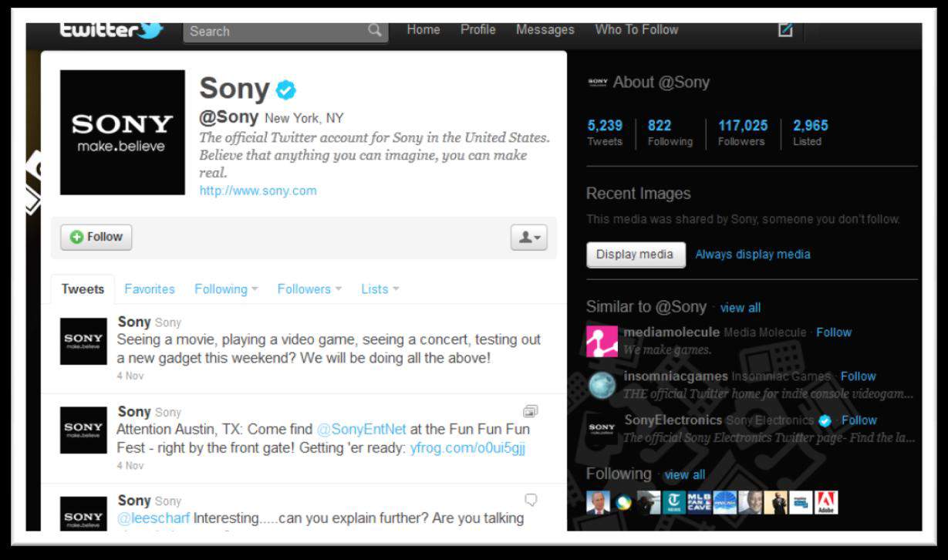Open Messages in top navigation
Viewport: 948px width, 560px height.
pyautogui.click(x=545, y=30)
